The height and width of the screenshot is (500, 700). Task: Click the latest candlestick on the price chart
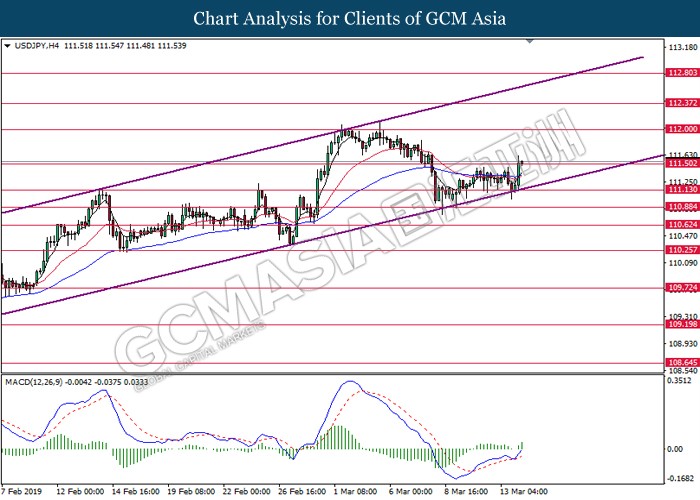point(522,162)
